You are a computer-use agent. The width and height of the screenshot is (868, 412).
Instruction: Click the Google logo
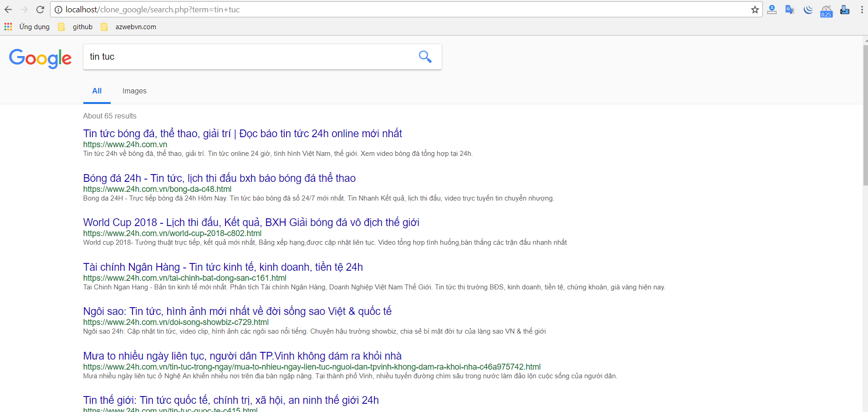coord(40,58)
